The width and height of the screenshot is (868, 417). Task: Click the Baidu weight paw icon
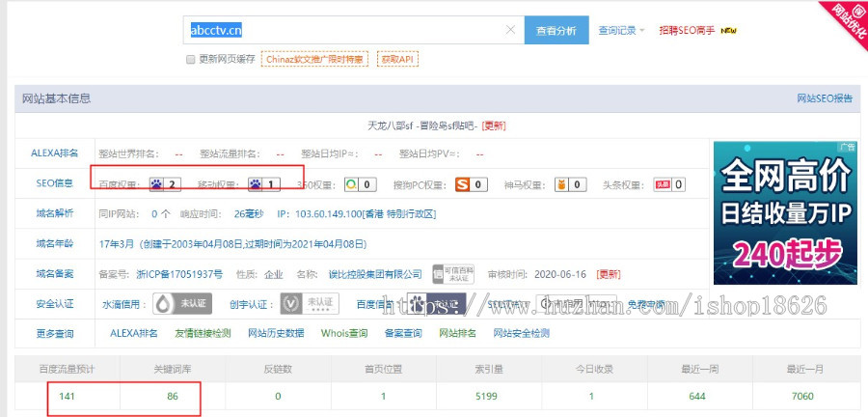tap(158, 184)
